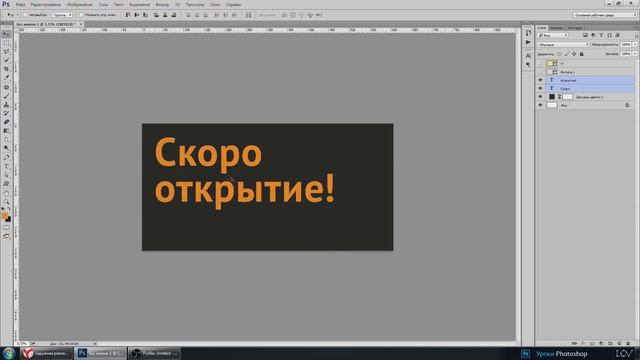
Task: Open Yandex browser from the taskbar
Action: point(47,353)
